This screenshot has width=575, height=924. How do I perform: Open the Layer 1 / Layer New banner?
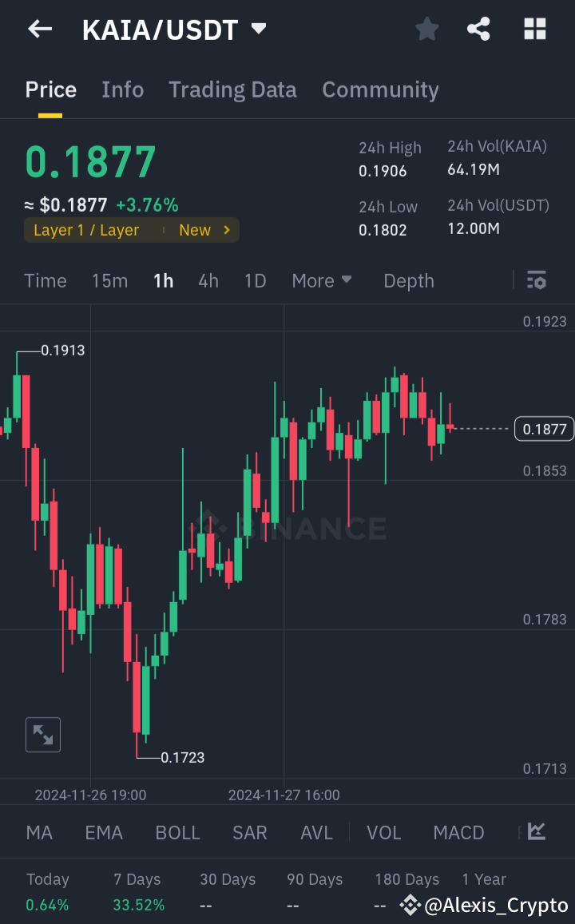pos(132,230)
